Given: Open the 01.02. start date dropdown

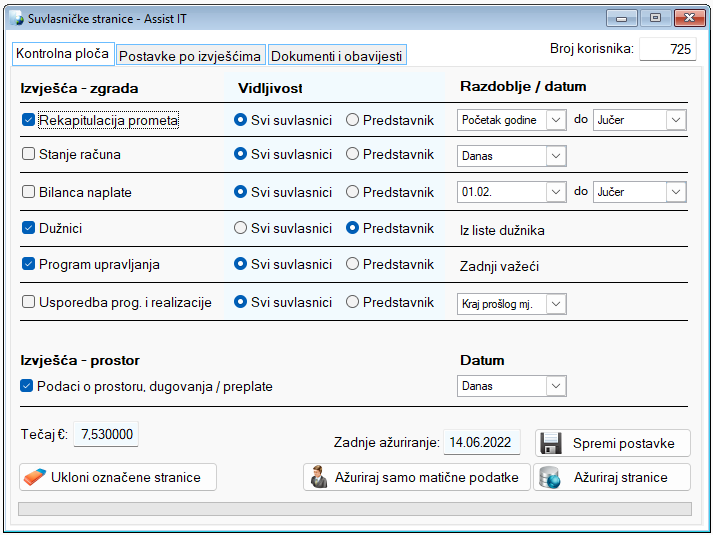Looking at the screenshot, I should click(x=556, y=192).
